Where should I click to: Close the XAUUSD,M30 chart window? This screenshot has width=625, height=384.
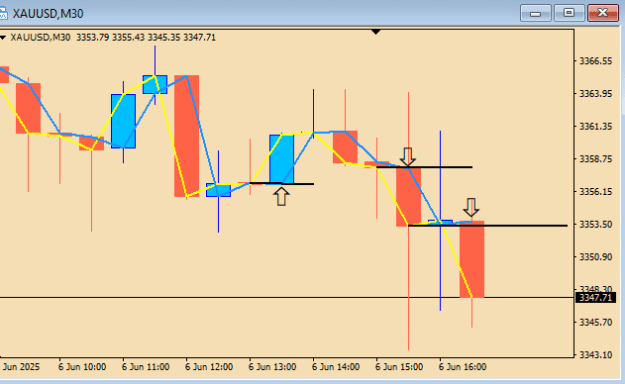(603, 13)
